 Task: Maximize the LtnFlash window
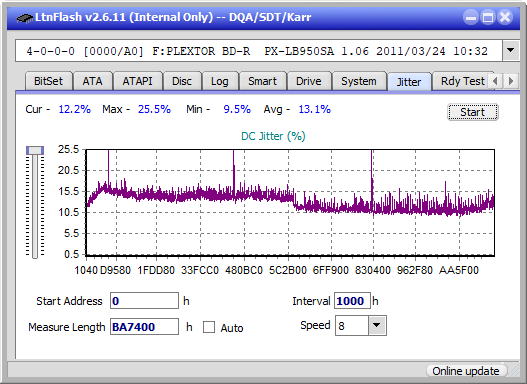[488, 17]
